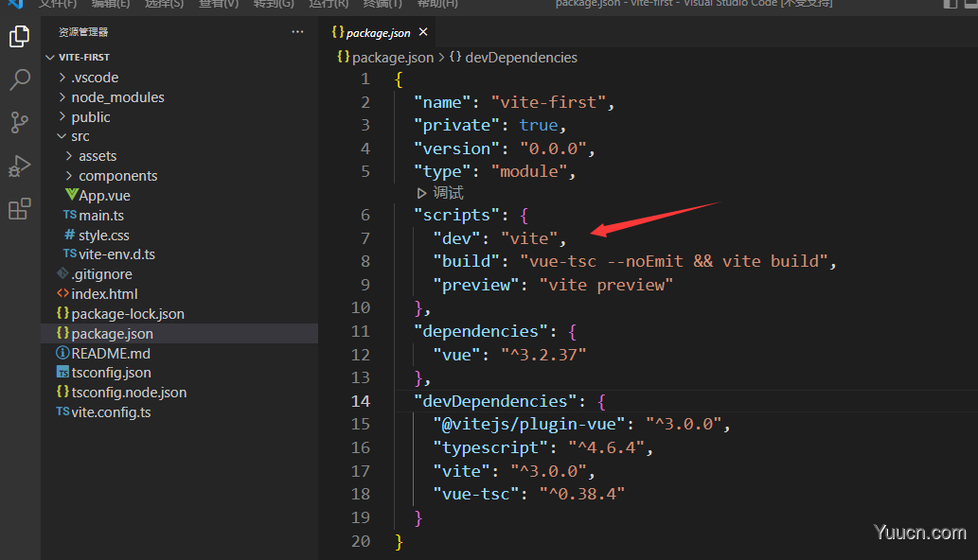Open App.vue file
The height and width of the screenshot is (560, 978).
104,196
